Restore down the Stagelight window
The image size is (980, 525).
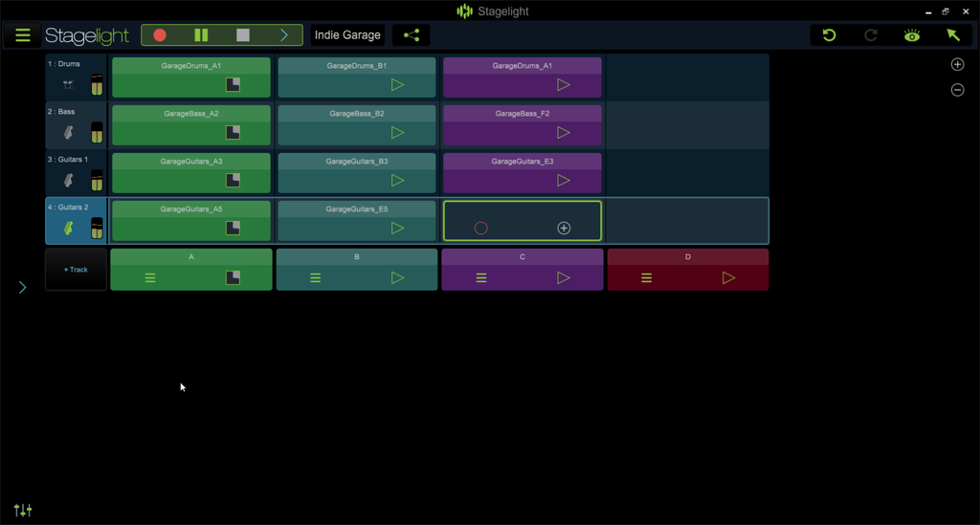946,11
